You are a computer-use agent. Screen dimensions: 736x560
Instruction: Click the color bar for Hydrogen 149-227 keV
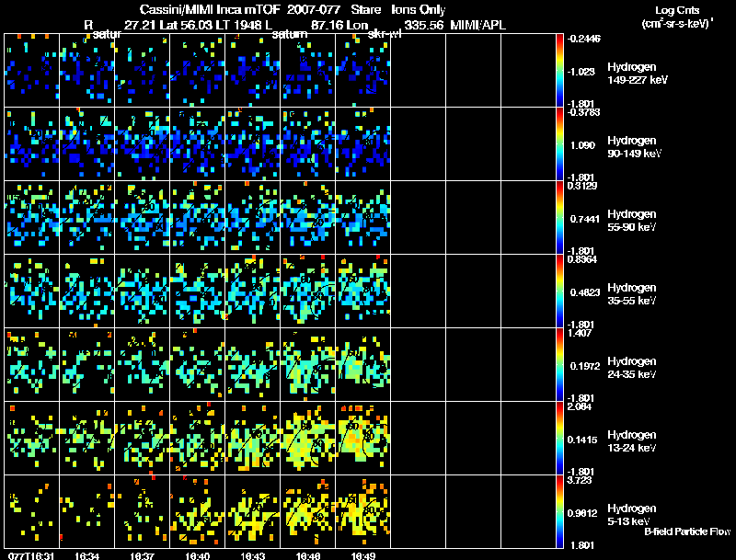pos(559,71)
